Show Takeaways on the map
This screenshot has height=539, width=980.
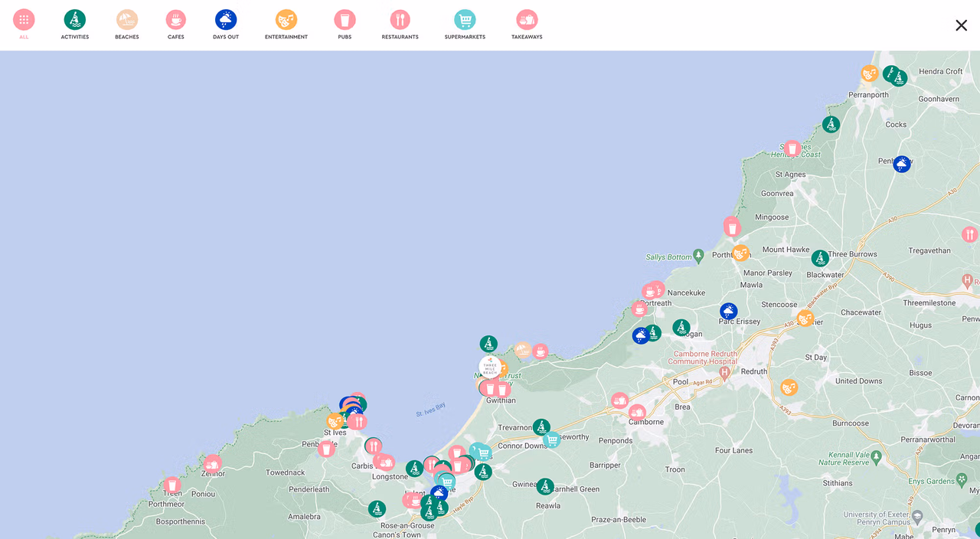(527, 21)
